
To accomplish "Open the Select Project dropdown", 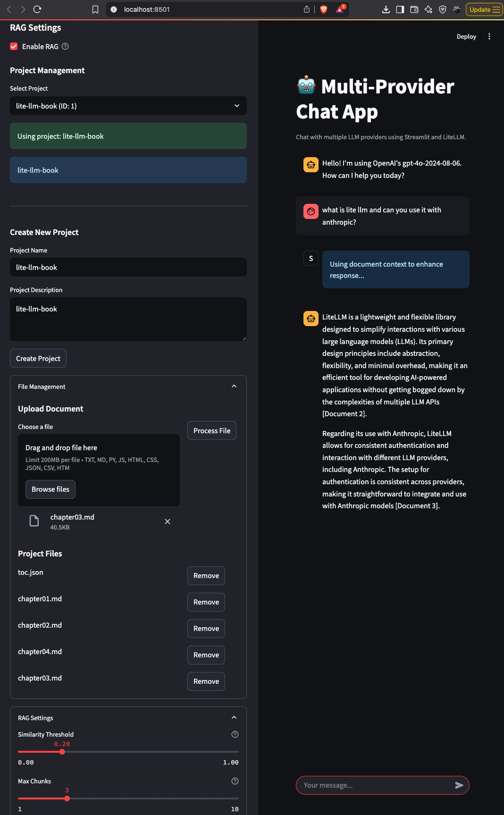I will pos(128,106).
